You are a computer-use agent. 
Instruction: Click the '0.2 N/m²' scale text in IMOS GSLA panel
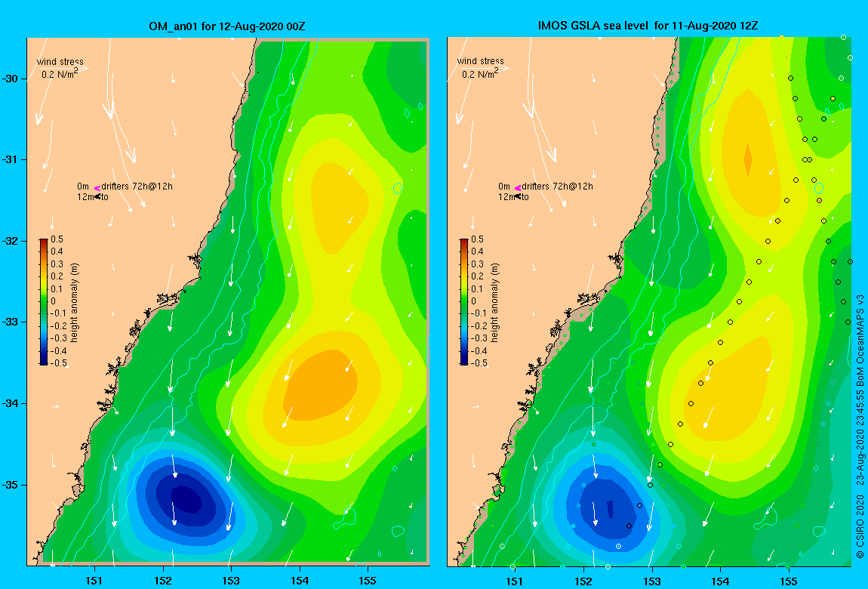tap(480, 73)
